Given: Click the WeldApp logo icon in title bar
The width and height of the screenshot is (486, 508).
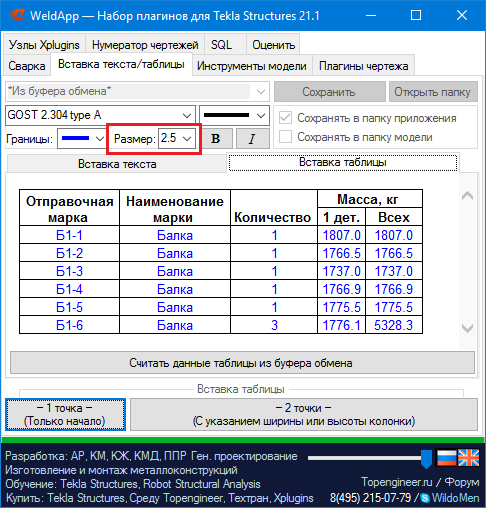Looking at the screenshot, I should click(17, 15).
